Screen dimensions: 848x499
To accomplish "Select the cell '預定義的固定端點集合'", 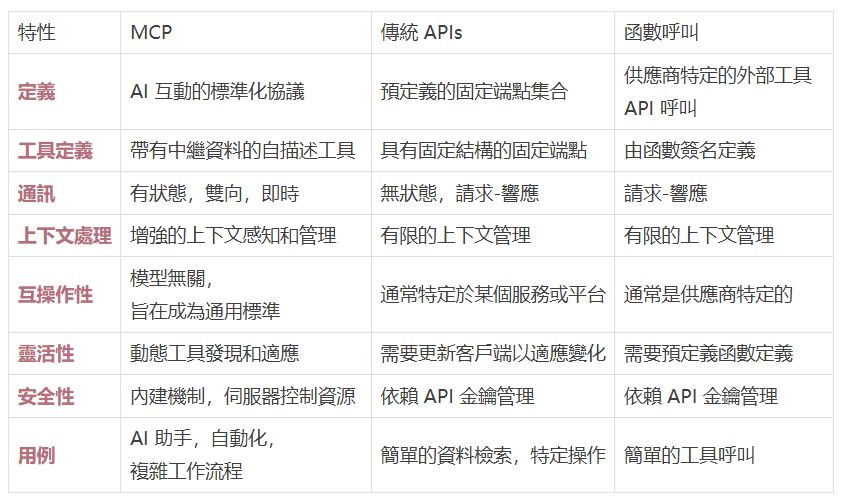I will tap(474, 92).
